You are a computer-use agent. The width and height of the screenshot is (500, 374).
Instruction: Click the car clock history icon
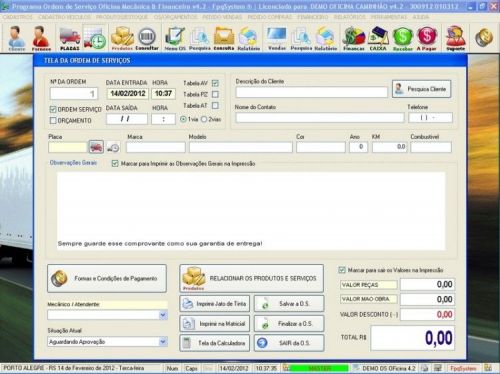click(x=113, y=147)
